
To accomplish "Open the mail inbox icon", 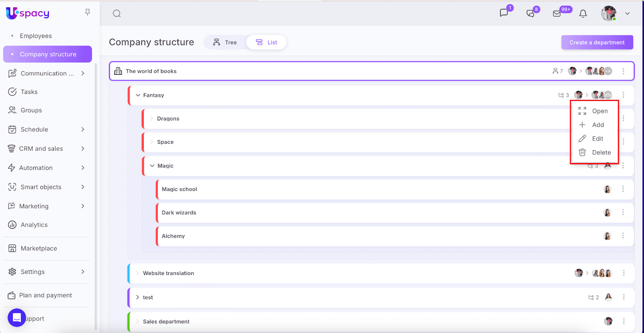I will (557, 14).
